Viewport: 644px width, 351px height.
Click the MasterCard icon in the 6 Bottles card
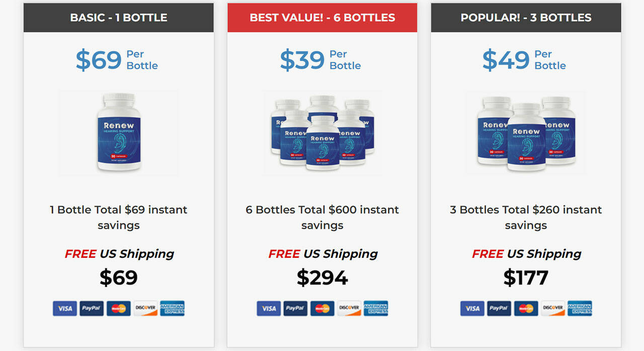click(322, 308)
